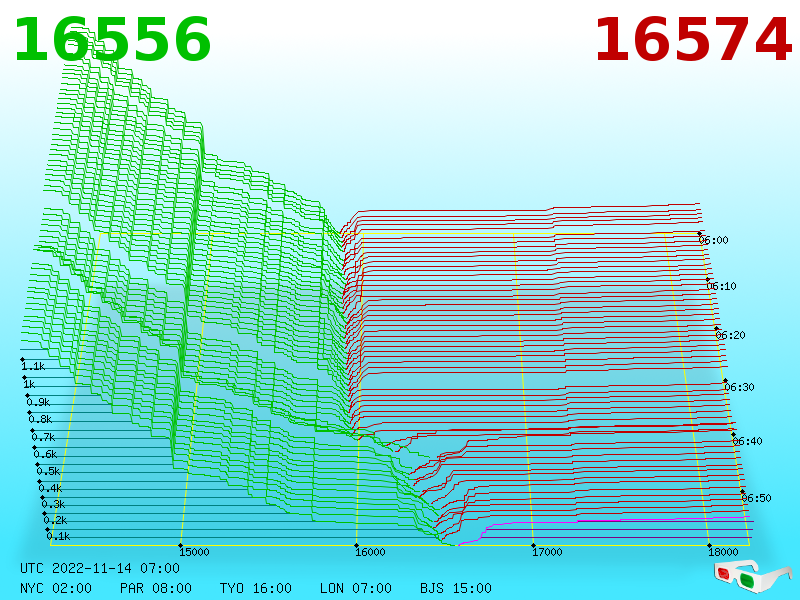Click the 06:00 time axis marker
The width and height of the screenshot is (800, 600).
714,240
